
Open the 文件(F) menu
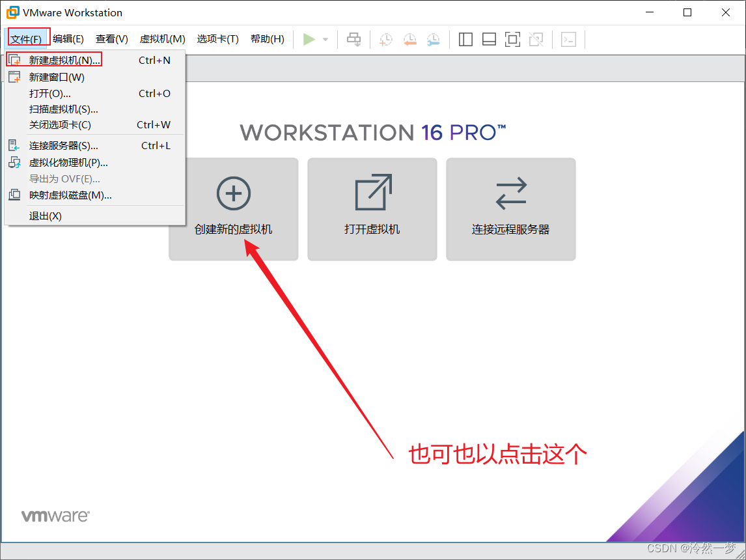point(26,39)
